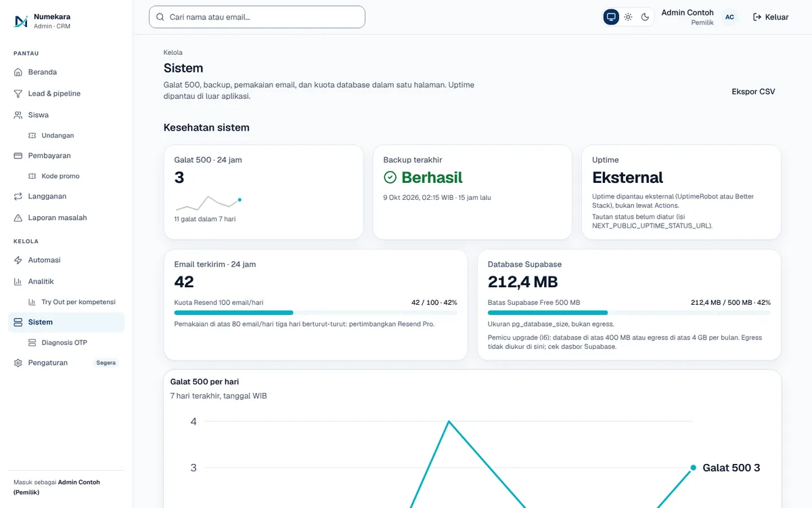
Task: Click the Siswa users icon
Action: tap(18, 115)
